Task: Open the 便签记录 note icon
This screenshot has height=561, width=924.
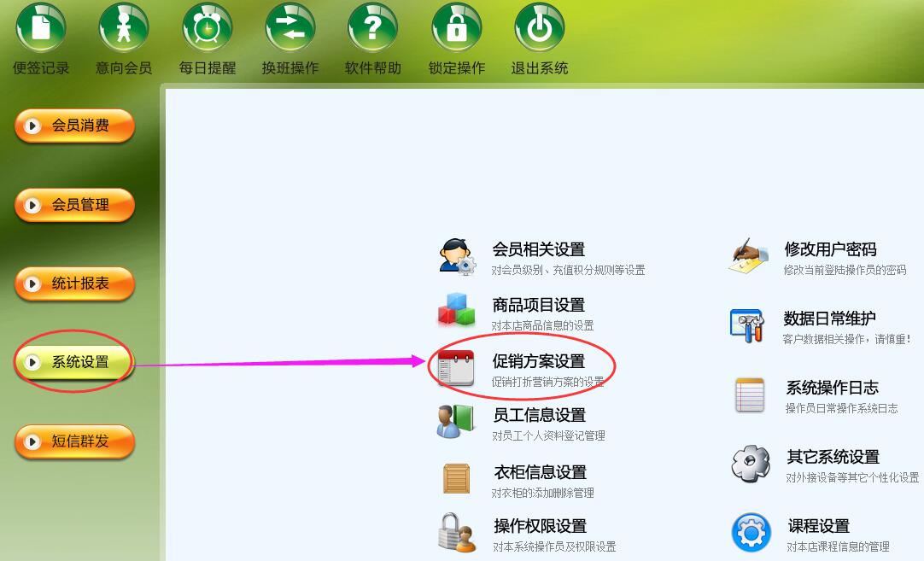Action: (41, 27)
